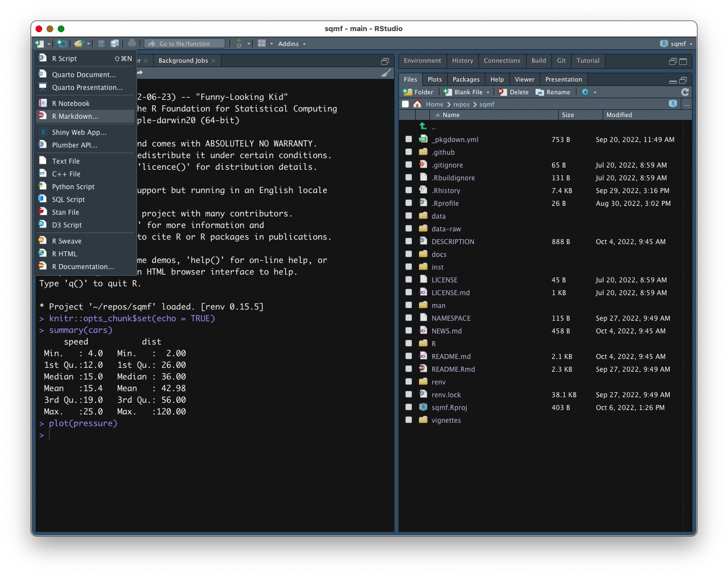Open the Addins dropdown
This screenshot has height=577, width=728.
(292, 44)
